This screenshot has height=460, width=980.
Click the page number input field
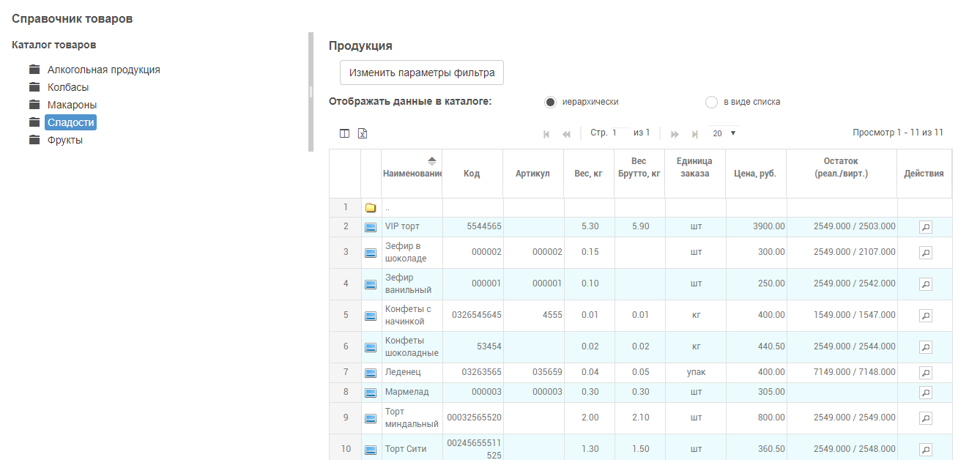click(620, 133)
